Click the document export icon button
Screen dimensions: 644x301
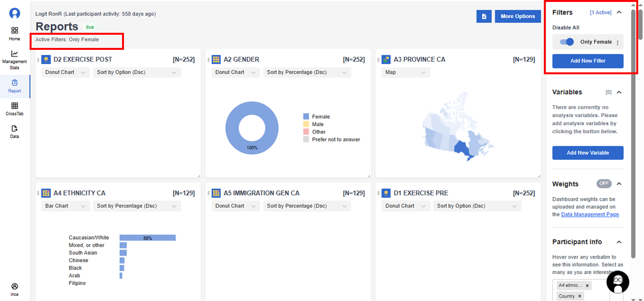click(x=484, y=16)
